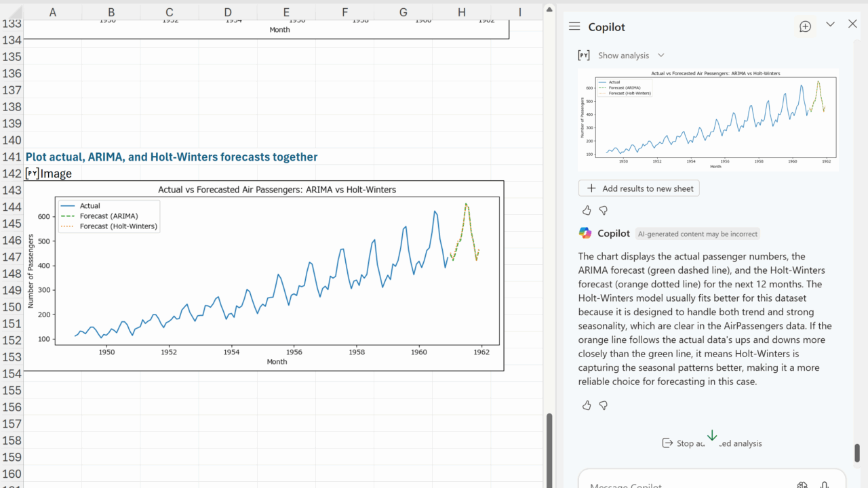Select column D header
The height and width of the screenshot is (488, 868).
[x=228, y=12]
